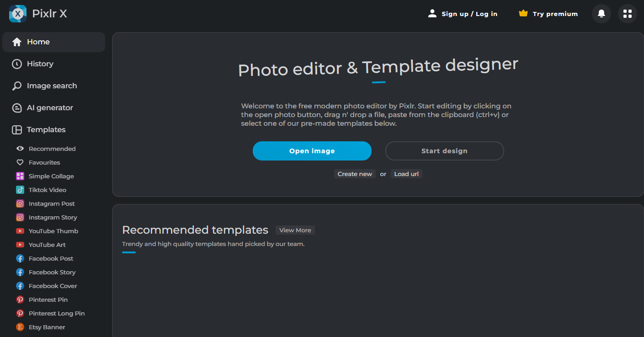The image size is (644, 337).
Task: Click the Pinterest Long Pin icon
Action: click(20, 313)
